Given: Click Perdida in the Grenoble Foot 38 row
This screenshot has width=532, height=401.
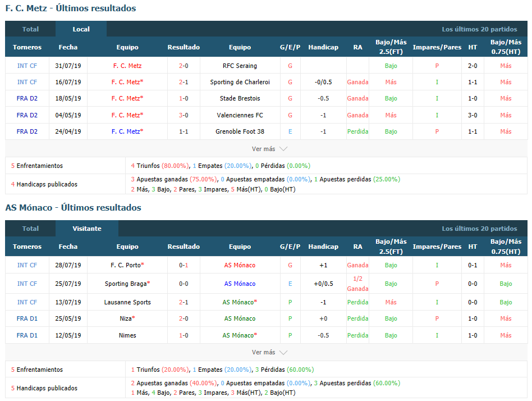Looking at the screenshot, I should point(357,131).
